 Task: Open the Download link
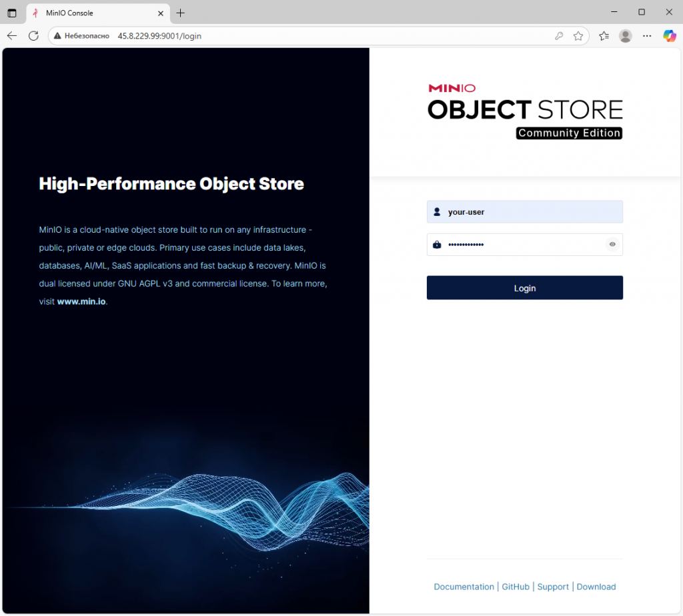point(596,587)
